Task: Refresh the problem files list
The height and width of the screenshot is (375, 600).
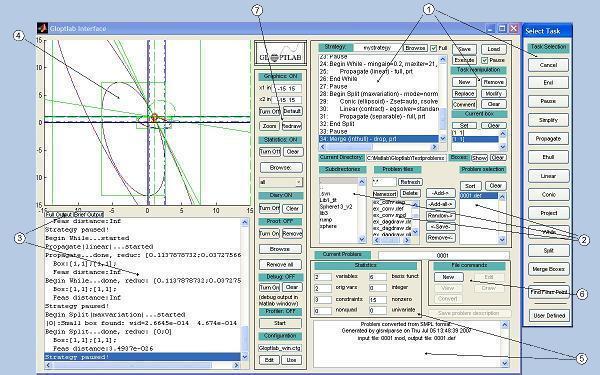Action: click(410, 182)
